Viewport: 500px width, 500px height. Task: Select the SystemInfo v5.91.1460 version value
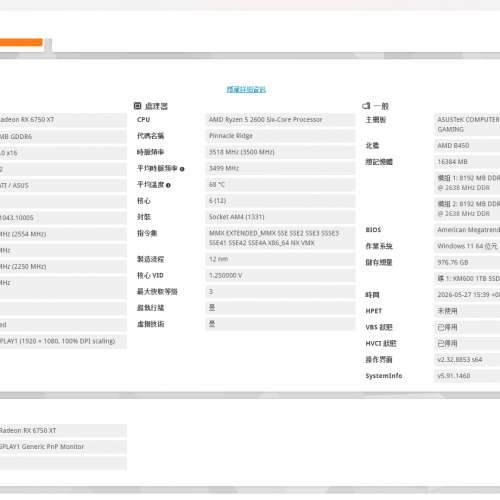[x=467, y=376]
